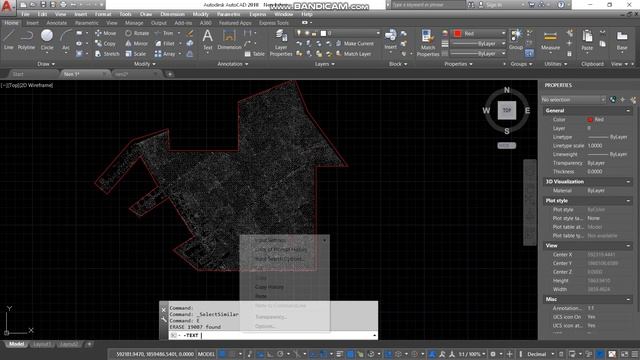The width and height of the screenshot is (640, 360).
Task: Open the Draw menu in menu bar
Action: pos(146,14)
